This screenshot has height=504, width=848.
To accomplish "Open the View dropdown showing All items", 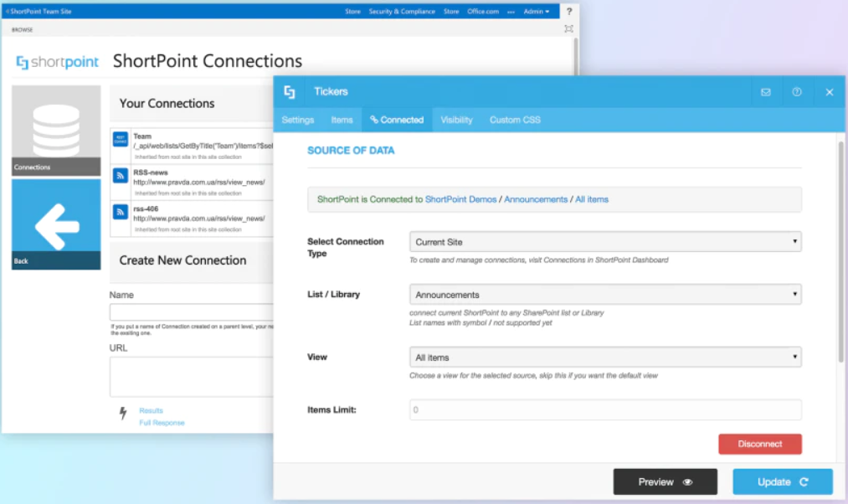I will click(x=603, y=357).
